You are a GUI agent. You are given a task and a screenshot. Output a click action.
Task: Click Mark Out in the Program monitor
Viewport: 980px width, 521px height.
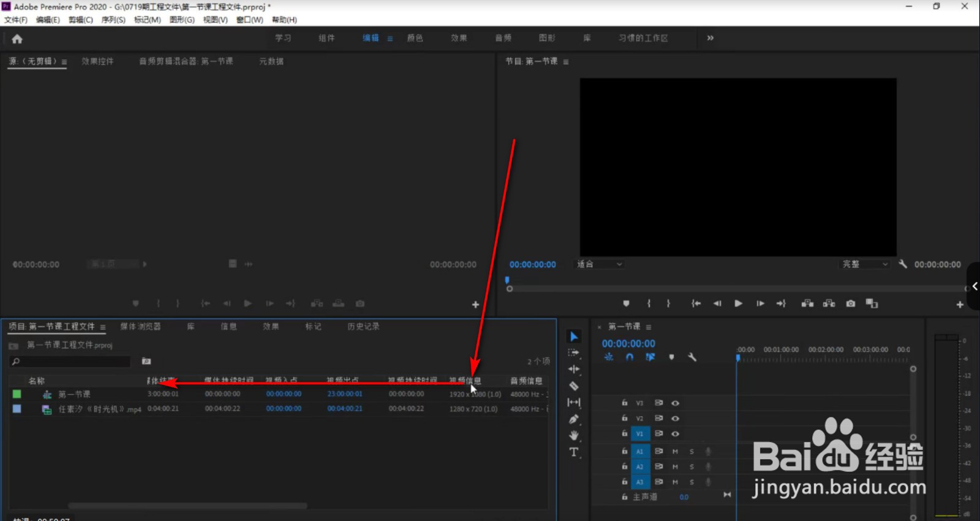[668, 303]
